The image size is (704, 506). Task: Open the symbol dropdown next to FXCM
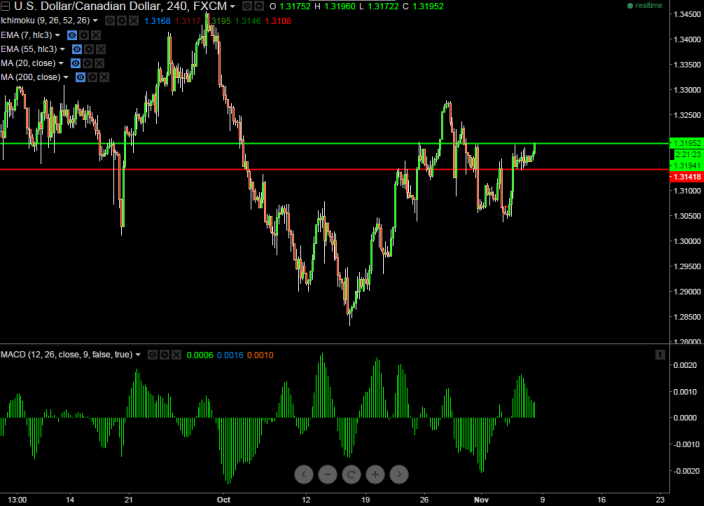pos(233,6)
